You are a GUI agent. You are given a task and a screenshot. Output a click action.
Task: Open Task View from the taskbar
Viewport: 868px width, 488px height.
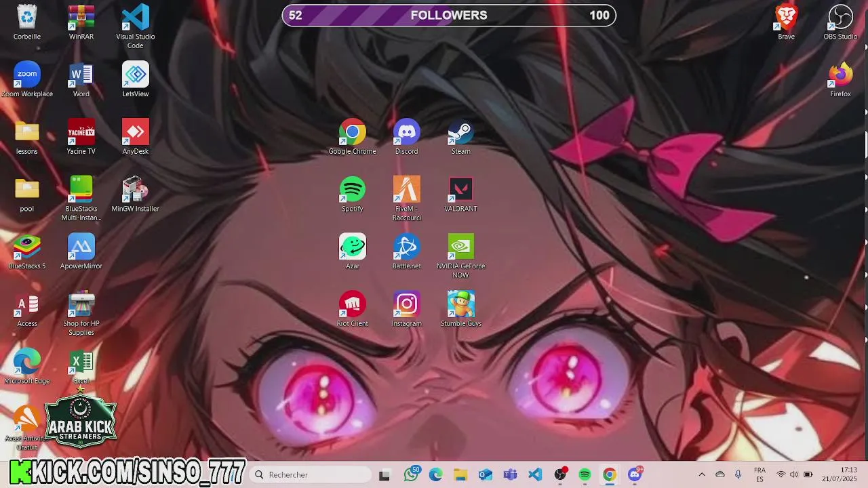(384, 474)
